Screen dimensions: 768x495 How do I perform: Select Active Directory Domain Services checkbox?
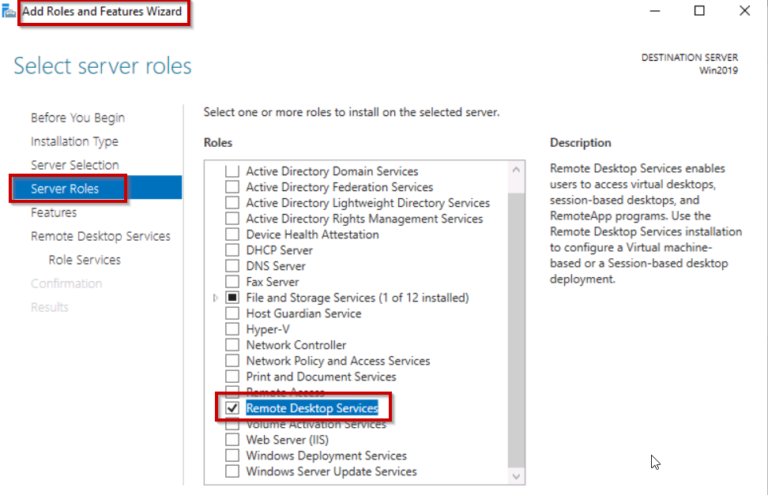(232, 171)
